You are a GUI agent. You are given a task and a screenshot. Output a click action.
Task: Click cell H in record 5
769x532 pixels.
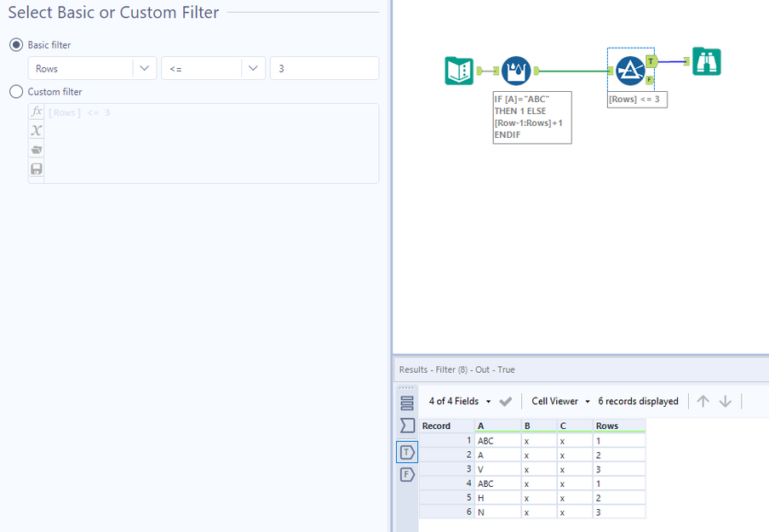point(498,498)
